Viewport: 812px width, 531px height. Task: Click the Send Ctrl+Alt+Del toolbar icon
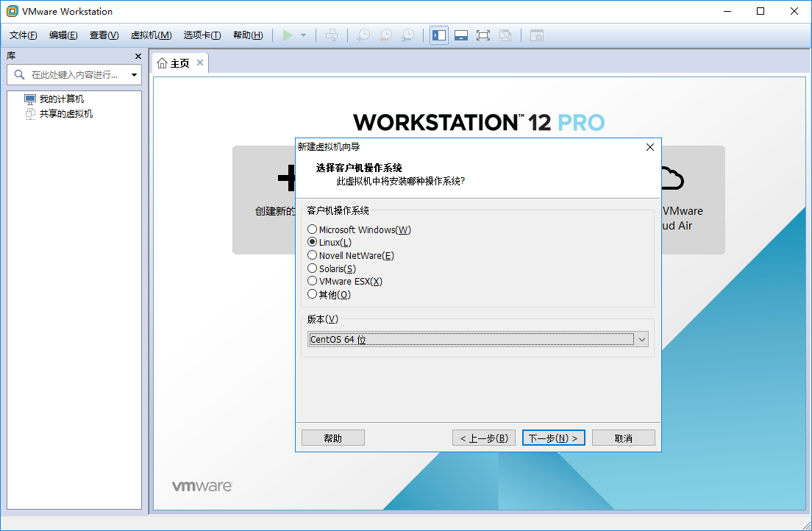point(332,35)
